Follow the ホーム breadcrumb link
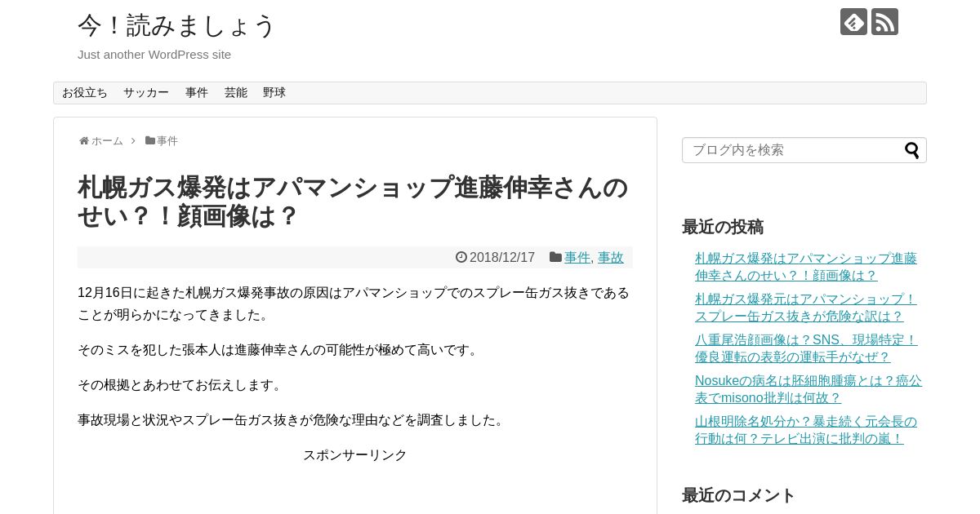980x514 pixels. point(107,141)
